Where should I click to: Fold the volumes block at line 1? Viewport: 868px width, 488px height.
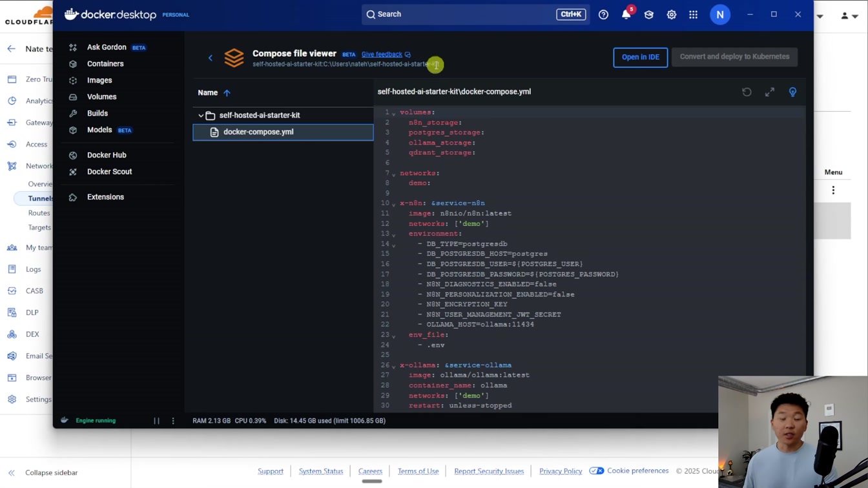393,114
